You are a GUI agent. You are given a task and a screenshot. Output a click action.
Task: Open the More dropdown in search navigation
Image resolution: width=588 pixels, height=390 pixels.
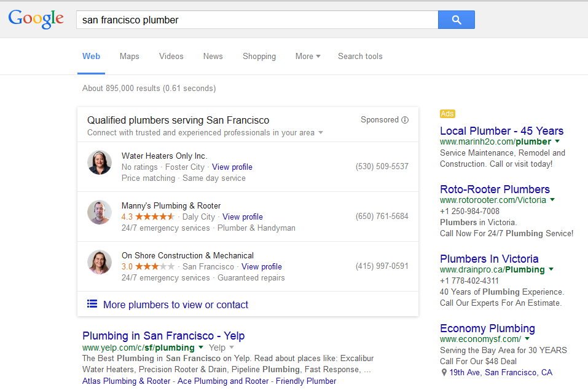point(307,56)
